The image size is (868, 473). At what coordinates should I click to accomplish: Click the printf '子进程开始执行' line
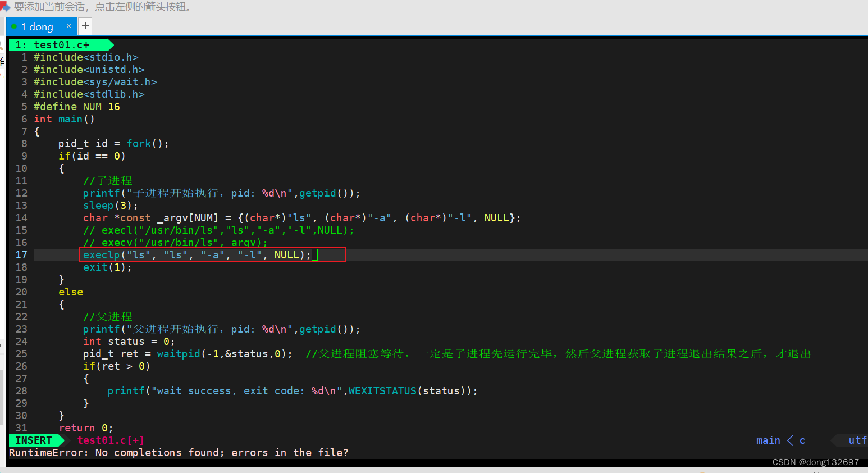click(222, 193)
